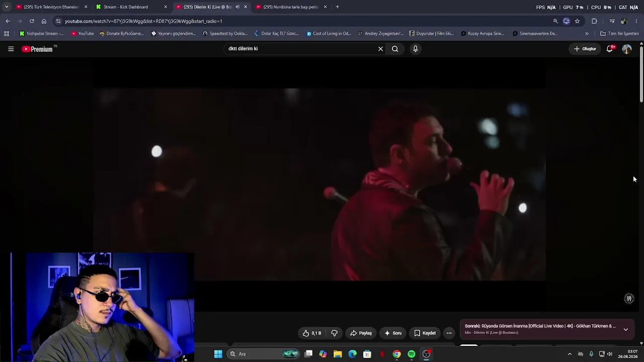
Task: Open the tab search dropdown arrow
Action: 6,7
